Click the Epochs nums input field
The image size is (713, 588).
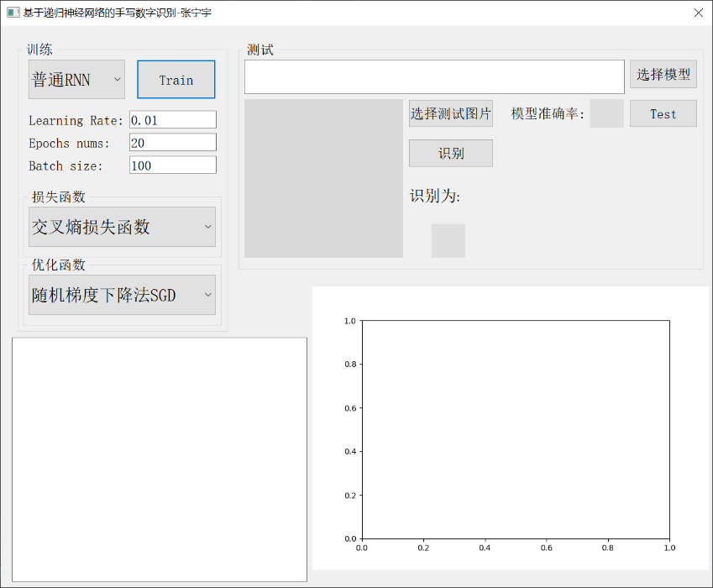pyautogui.click(x=172, y=143)
